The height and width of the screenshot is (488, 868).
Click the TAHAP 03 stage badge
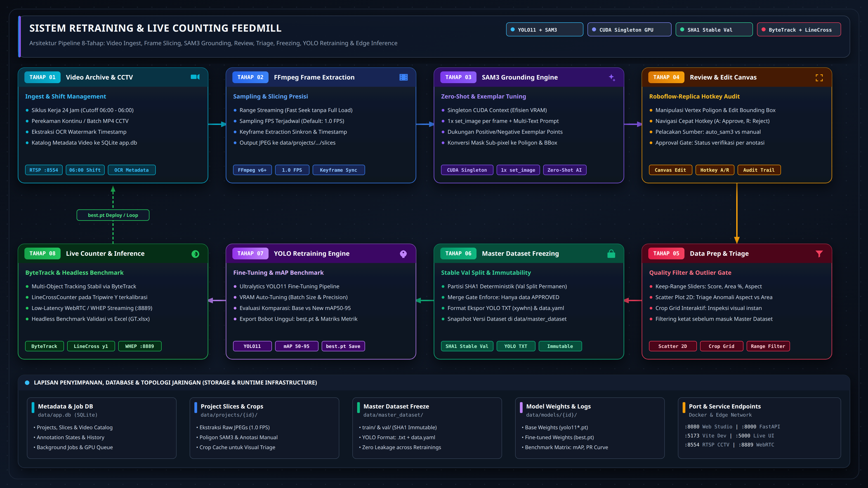[x=458, y=77]
